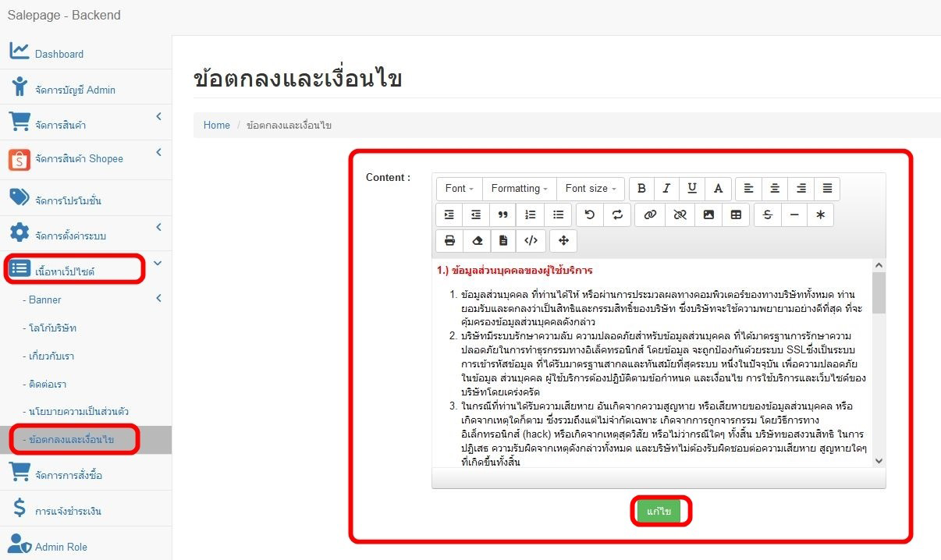
Task: Click the insert image icon
Action: click(x=708, y=215)
